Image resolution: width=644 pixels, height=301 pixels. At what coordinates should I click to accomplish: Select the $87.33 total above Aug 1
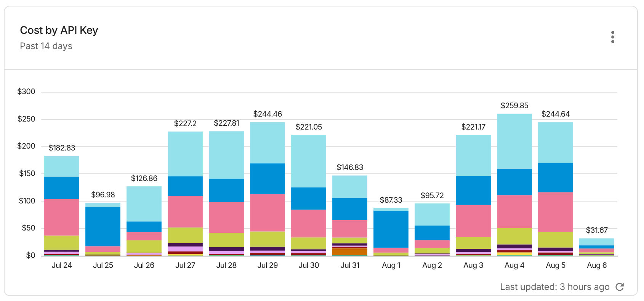pos(391,200)
